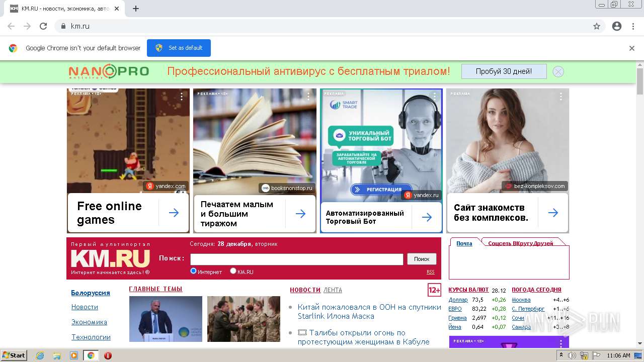Open the ПОГОДА СЕГОДНЯ weather link
This screenshot has width=644, height=362.
[536, 290]
